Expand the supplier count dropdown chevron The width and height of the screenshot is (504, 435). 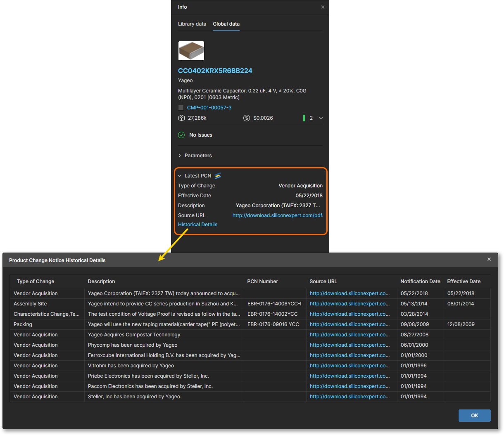tap(321, 118)
